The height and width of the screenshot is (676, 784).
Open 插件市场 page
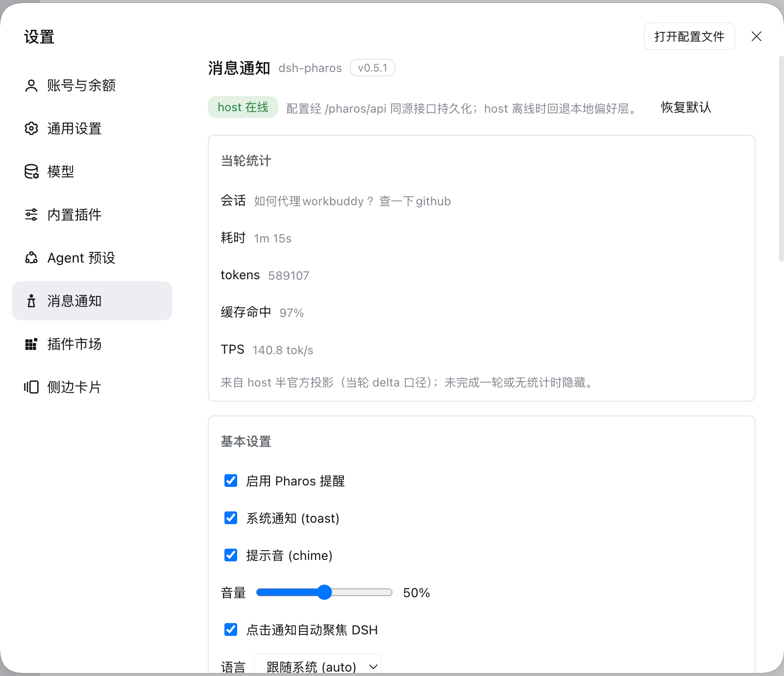(92, 344)
